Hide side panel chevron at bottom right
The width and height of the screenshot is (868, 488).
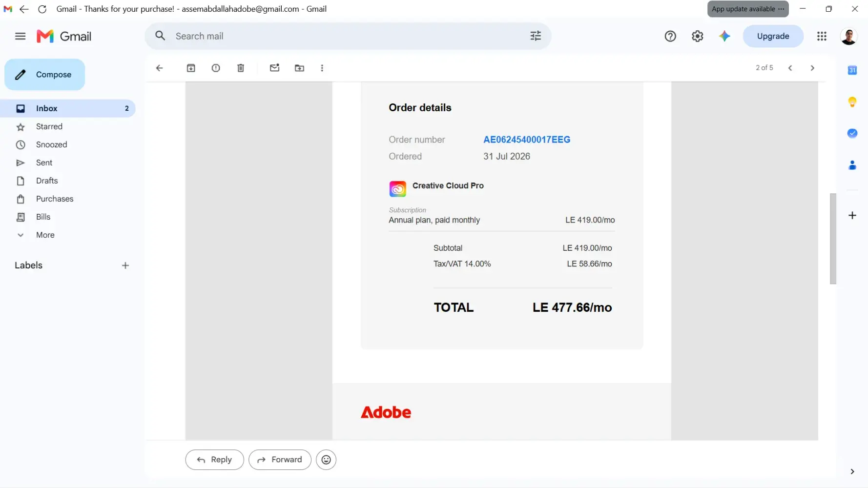click(852, 471)
